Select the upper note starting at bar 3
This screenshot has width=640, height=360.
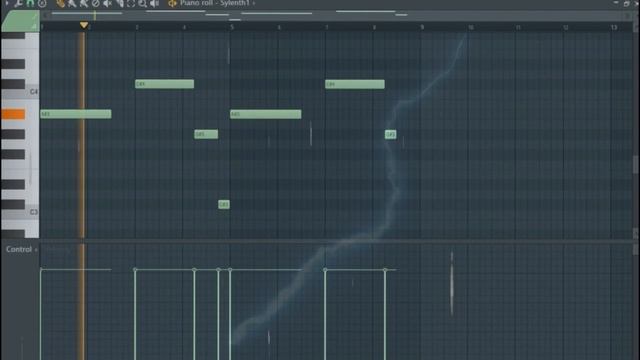[164, 84]
